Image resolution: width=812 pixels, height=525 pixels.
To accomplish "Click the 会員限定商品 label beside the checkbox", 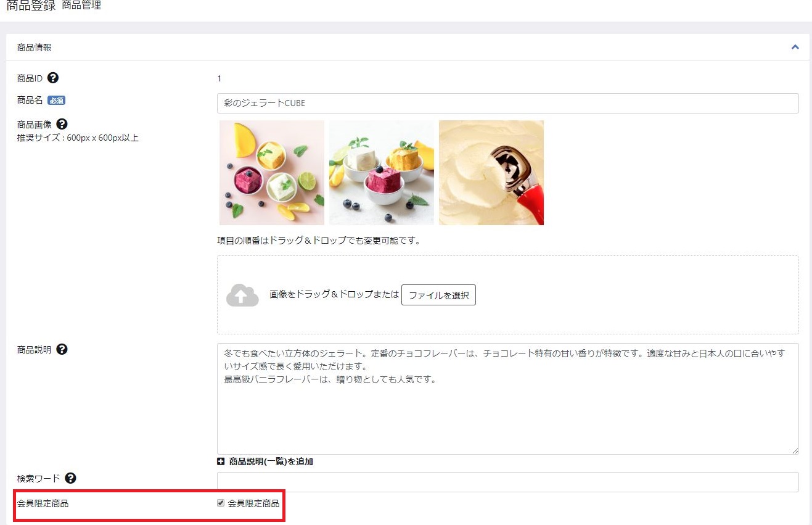I will [x=253, y=503].
